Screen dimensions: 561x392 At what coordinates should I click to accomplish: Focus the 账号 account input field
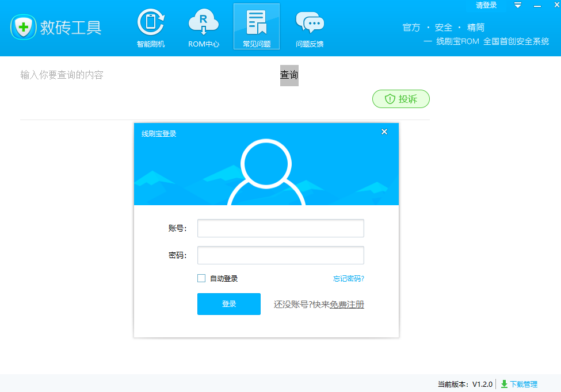[280, 228]
